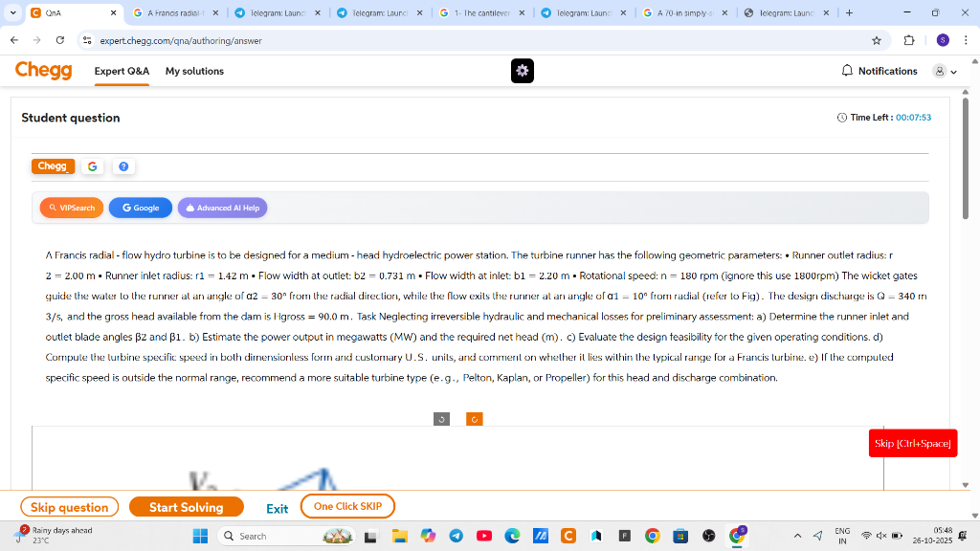Click the Google G icon beside Chegg button
980x551 pixels.
coord(93,166)
